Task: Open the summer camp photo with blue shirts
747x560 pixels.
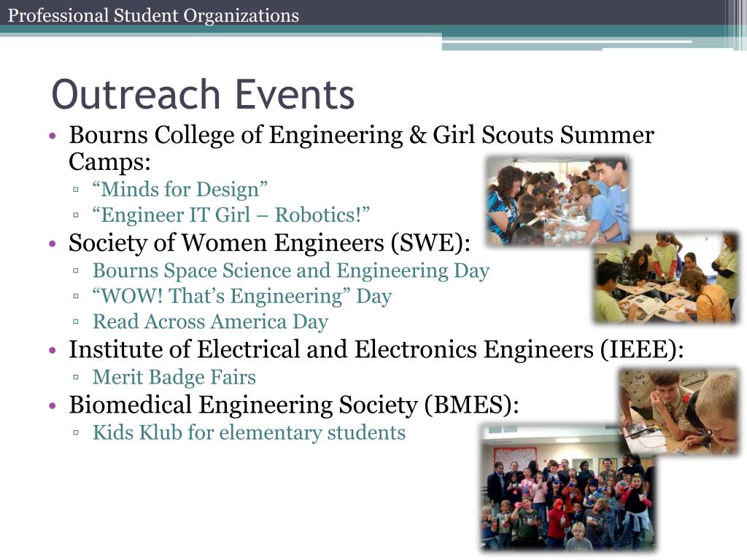Action: coord(557,201)
